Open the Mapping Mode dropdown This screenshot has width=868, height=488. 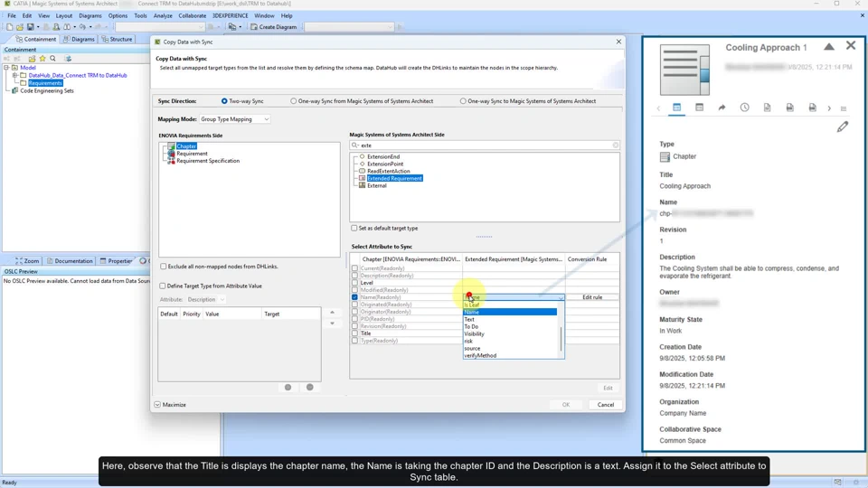pyautogui.click(x=235, y=119)
